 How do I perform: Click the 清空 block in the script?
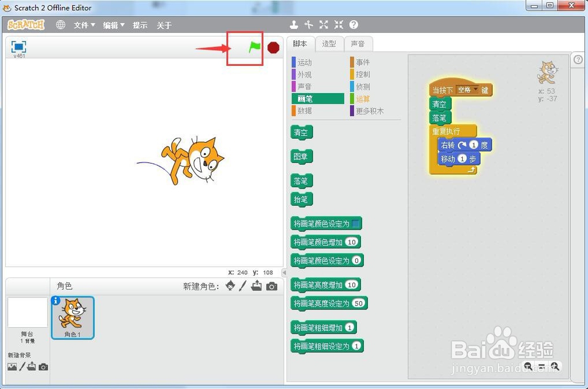439,104
